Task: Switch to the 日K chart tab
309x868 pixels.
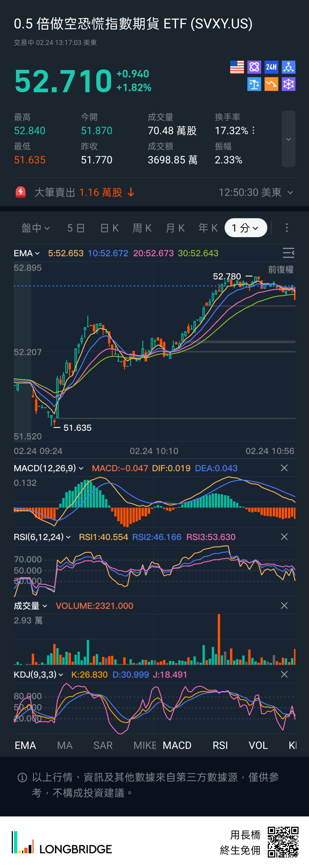Action: [x=109, y=228]
